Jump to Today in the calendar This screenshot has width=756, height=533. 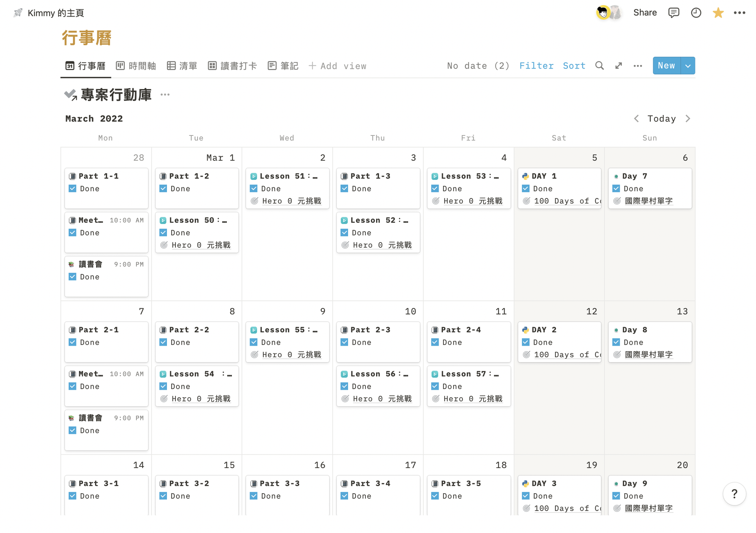coord(661,118)
